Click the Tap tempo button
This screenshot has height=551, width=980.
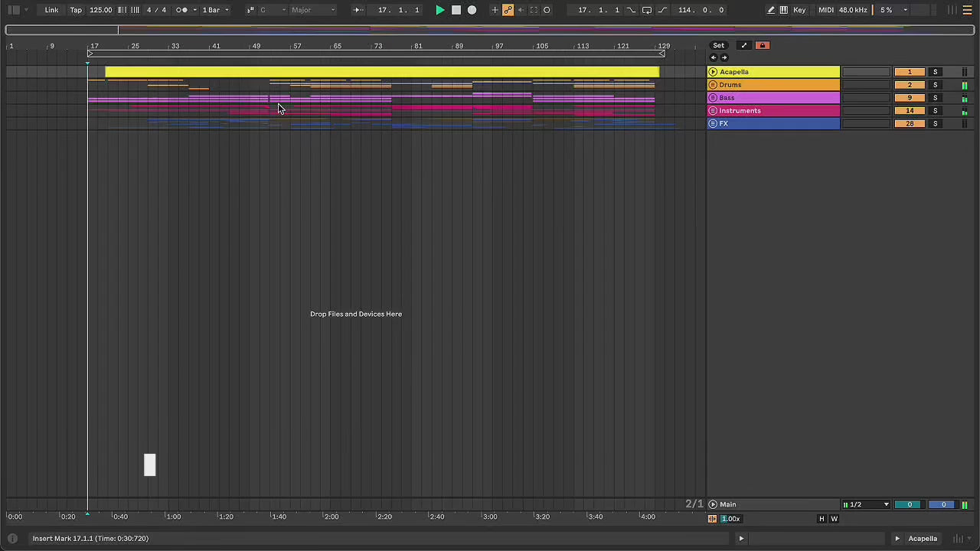[76, 10]
